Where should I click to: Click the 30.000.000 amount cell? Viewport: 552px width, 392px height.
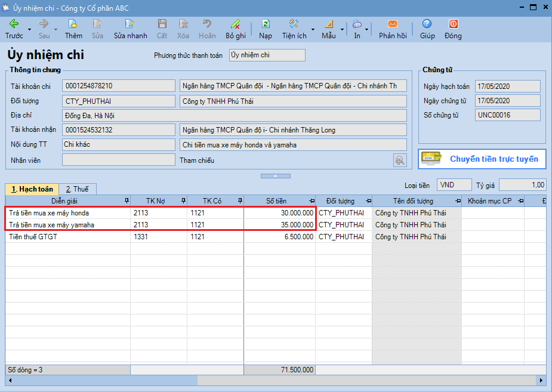tap(279, 213)
